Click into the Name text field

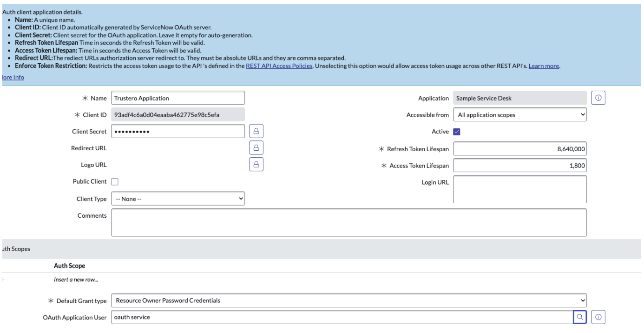click(x=178, y=98)
